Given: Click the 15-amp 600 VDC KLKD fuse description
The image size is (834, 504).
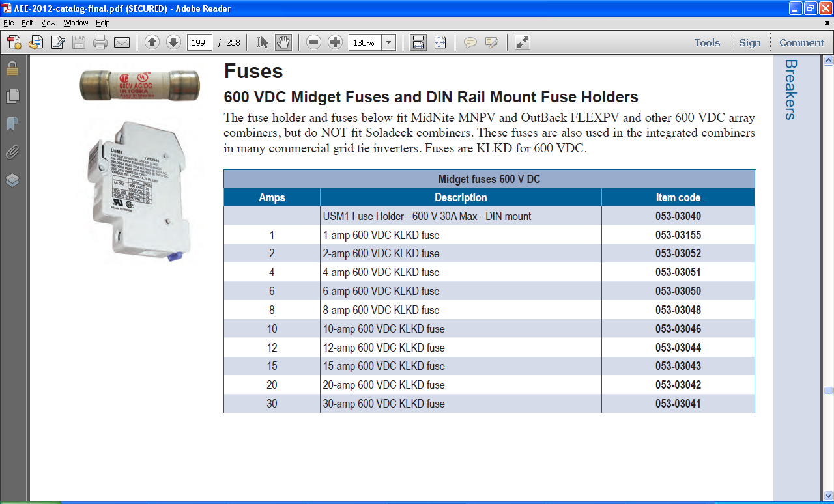Looking at the screenshot, I should pyautogui.click(x=384, y=366).
